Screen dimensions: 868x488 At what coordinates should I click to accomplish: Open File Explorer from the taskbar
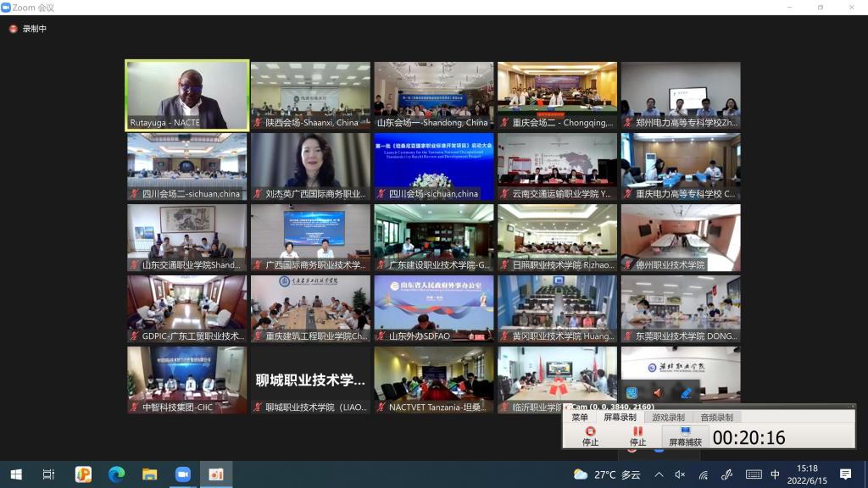click(x=150, y=474)
